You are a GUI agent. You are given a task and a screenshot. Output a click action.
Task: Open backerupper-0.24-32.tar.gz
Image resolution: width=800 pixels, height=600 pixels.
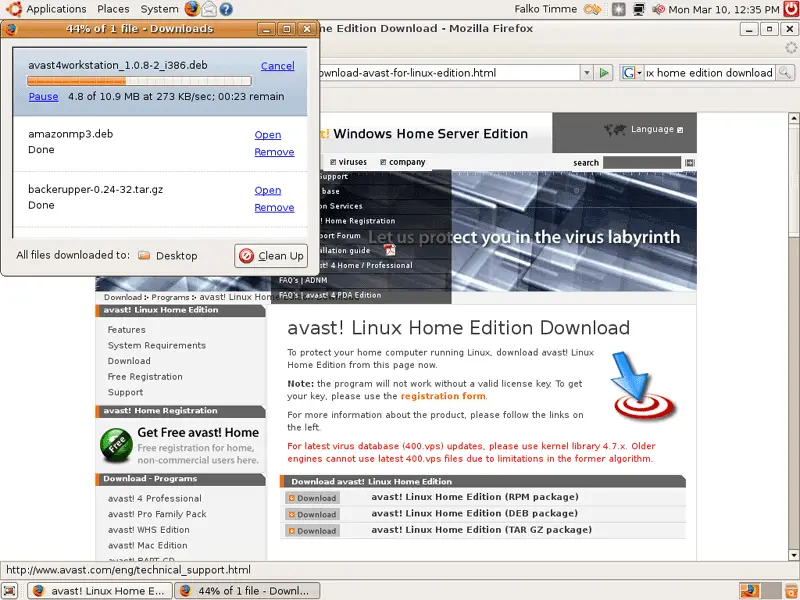click(268, 190)
